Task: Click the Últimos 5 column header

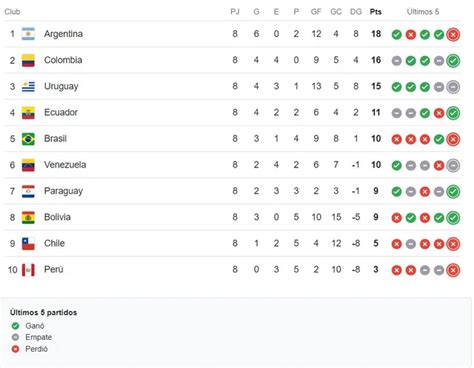Action: point(423,12)
